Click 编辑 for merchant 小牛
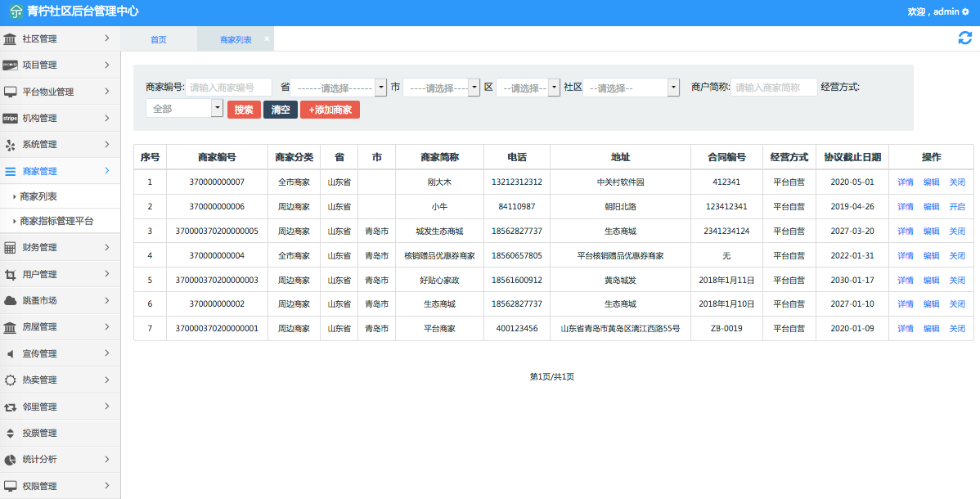This screenshot has height=499, width=980. click(931, 206)
